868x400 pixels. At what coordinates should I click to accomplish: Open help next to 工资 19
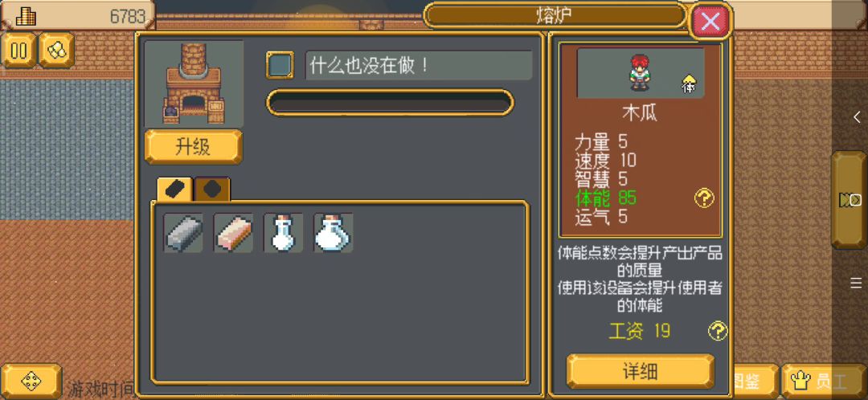(x=718, y=332)
